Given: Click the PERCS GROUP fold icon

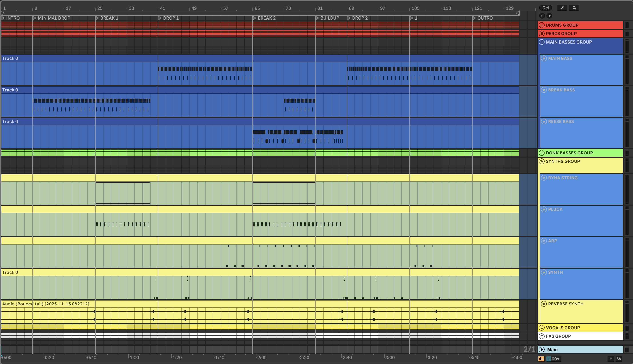Looking at the screenshot, I should (x=542, y=34).
